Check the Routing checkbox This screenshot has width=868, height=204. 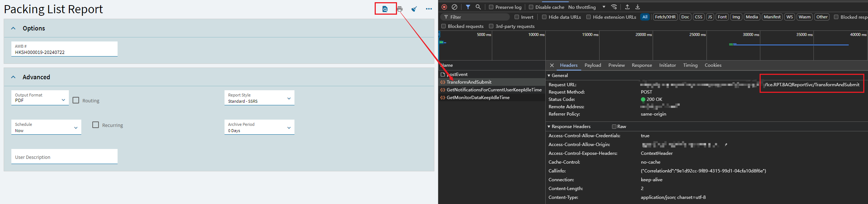[76, 100]
